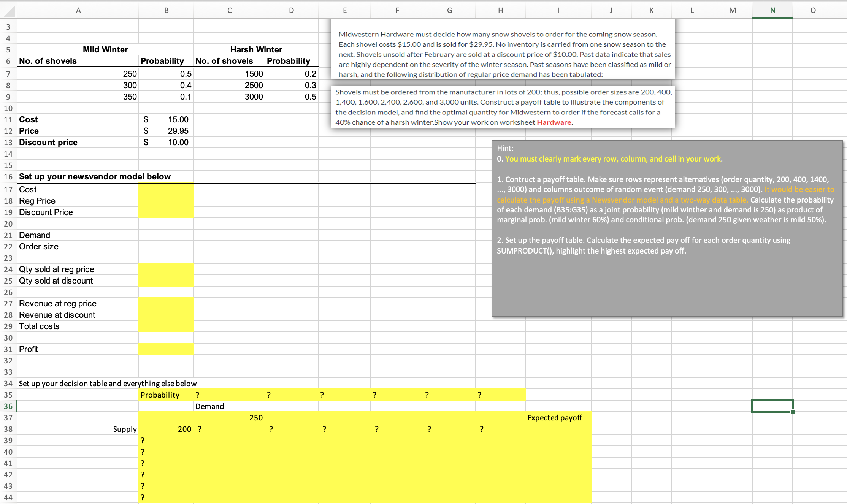The height and width of the screenshot is (504, 847).
Task: Click the yellow Total costs cell
Action: point(166,326)
